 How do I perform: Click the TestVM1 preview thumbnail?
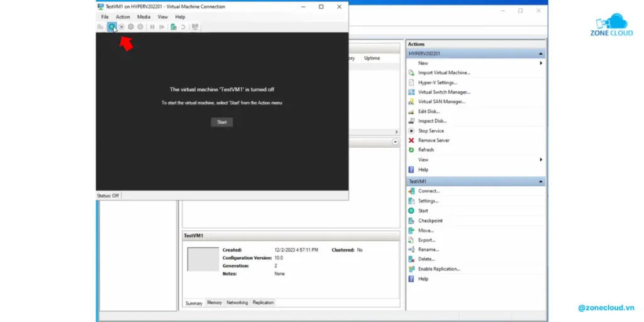tap(203, 258)
